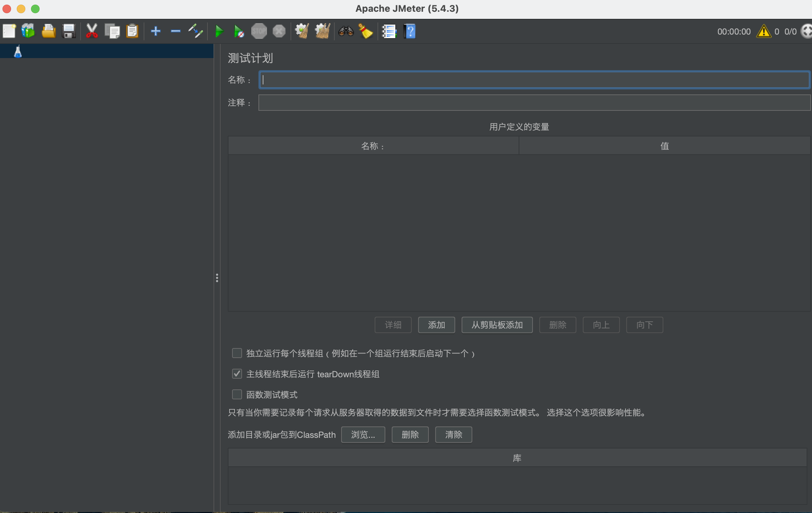Enable run thread groups consecutively checkbox
Viewport: 812px width, 513px height.
pyautogui.click(x=237, y=353)
